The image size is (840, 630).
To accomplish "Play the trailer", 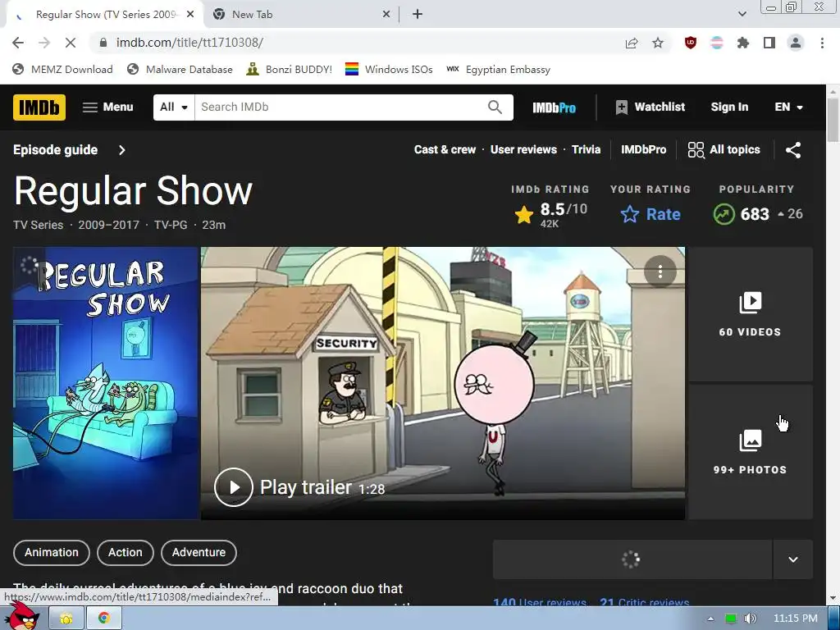I will click(x=234, y=487).
